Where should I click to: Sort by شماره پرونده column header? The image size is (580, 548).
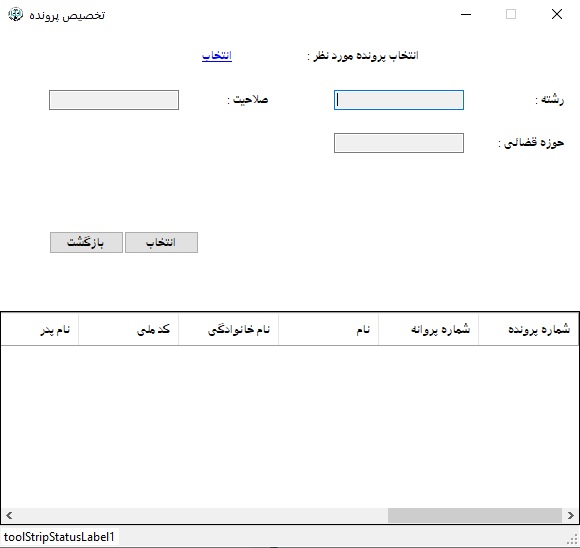[x=528, y=329]
